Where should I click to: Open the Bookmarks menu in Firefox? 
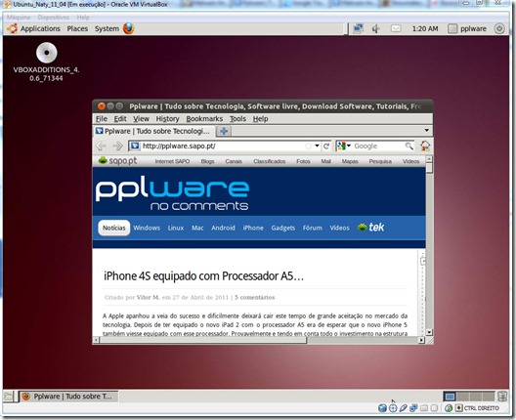tap(204, 119)
